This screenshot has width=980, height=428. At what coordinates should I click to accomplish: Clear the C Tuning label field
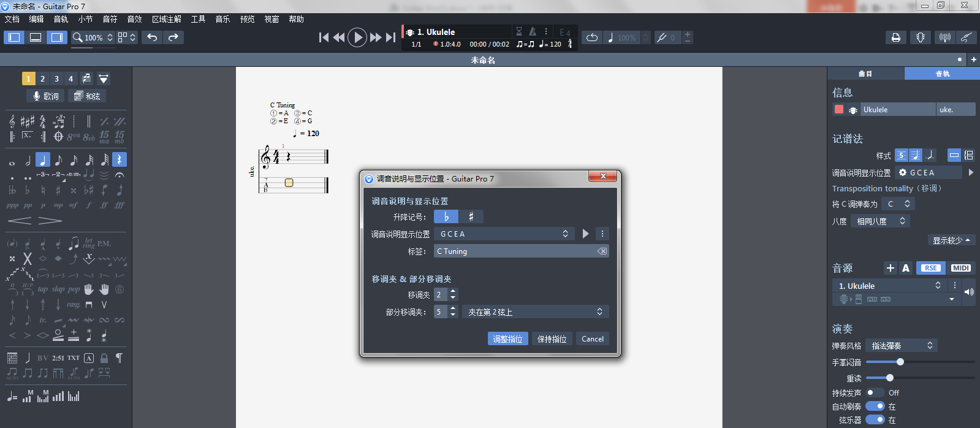click(x=602, y=251)
